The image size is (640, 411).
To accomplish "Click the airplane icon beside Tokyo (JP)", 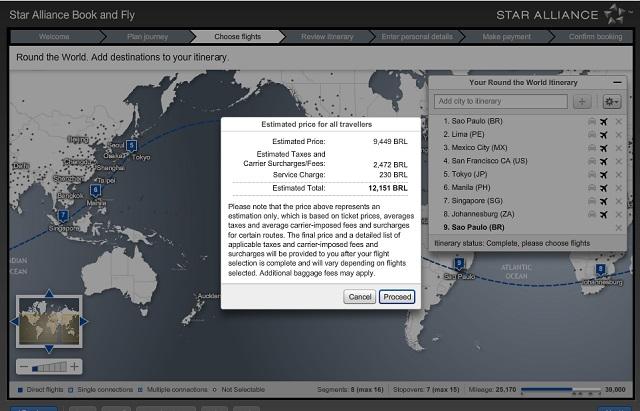I will click(x=604, y=174).
